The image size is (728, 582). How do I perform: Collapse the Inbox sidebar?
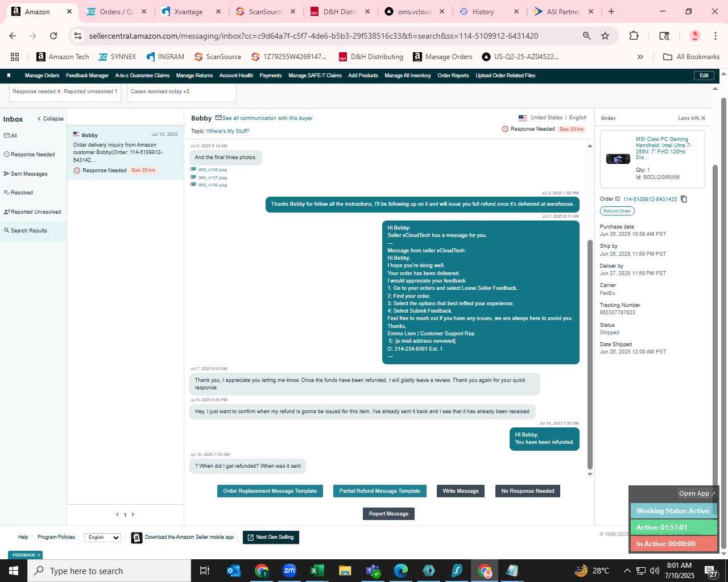51,119
